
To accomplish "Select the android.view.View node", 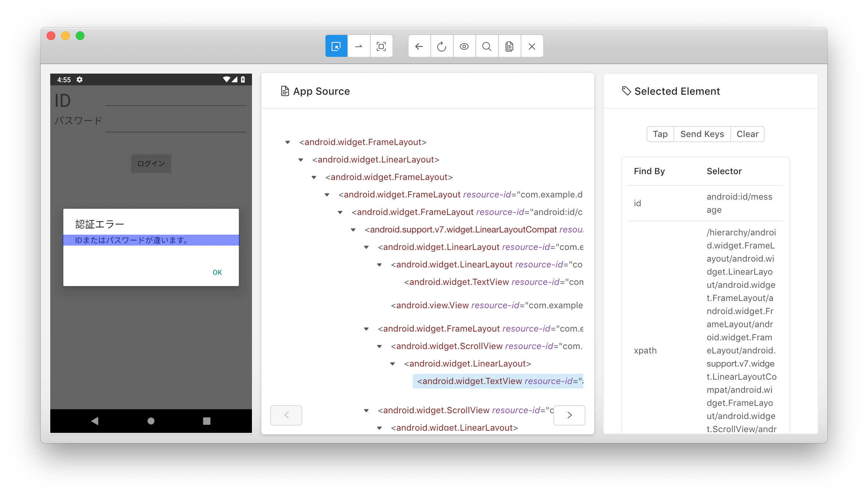I will tap(487, 305).
